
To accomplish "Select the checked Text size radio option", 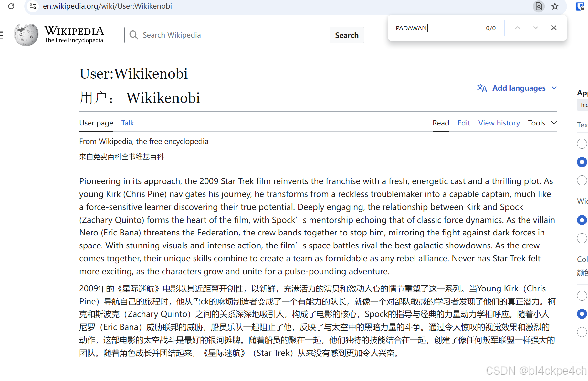I will click(582, 162).
